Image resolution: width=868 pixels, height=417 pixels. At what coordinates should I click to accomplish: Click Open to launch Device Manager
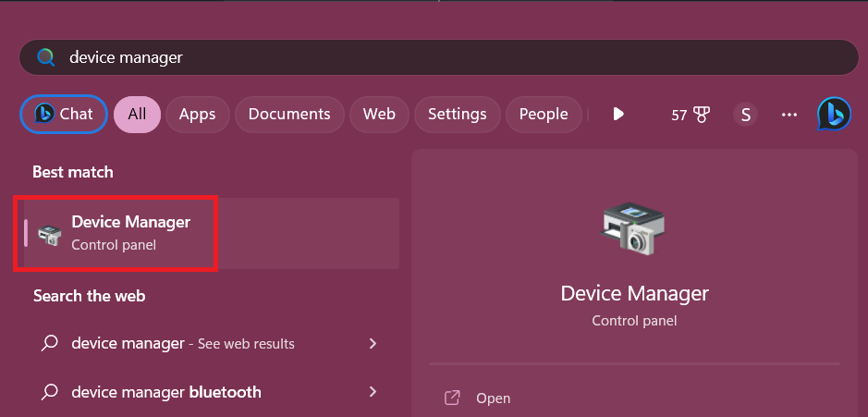coord(493,399)
